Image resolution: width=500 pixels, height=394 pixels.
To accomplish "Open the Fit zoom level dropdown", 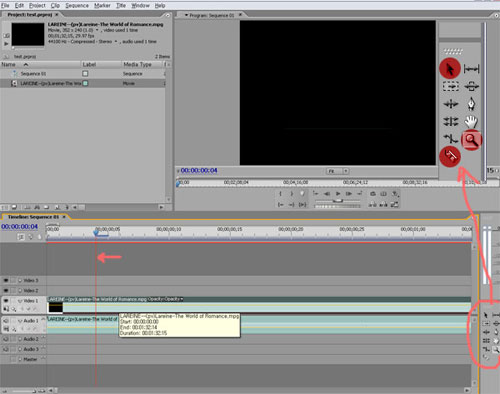I will click(x=337, y=171).
